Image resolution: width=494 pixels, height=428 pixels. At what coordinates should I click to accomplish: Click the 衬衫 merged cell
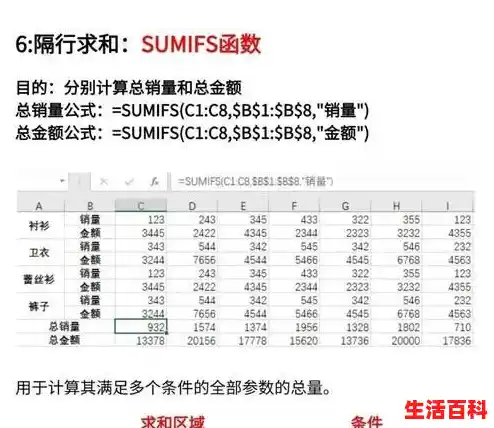39,226
